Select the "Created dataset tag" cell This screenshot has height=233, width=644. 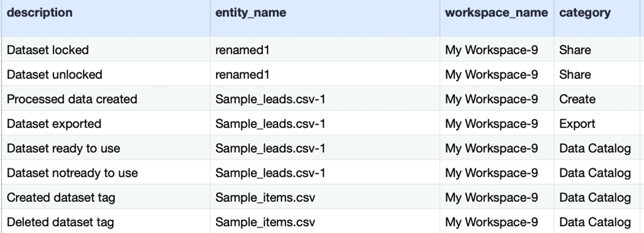(61, 197)
